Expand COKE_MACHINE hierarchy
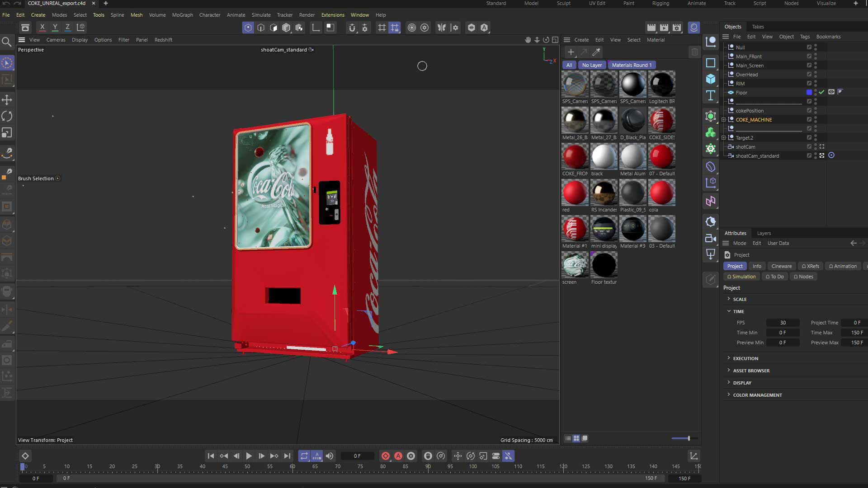The image size is (868, 488). point(724,120)
